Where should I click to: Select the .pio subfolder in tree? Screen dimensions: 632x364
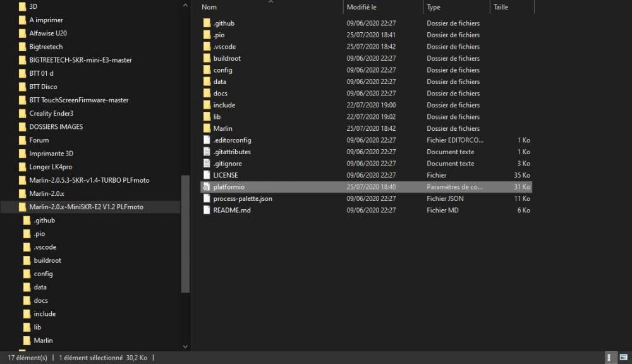point(39,233)
